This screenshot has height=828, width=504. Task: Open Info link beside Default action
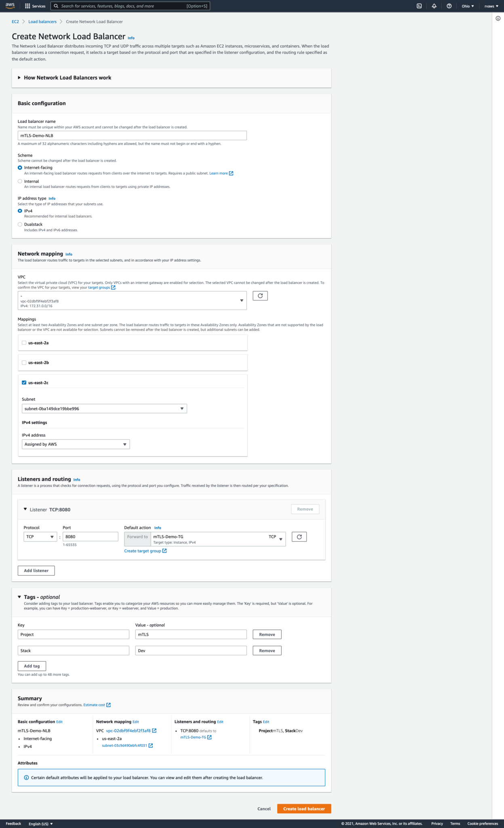coord(158,528)
